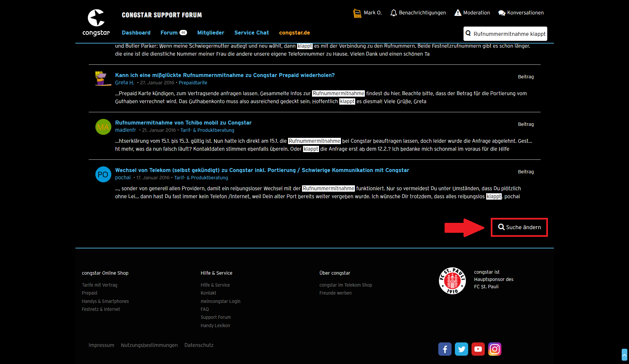629x364 pixels.
Task: Click the Benachrichtigungen bell icon
Action: (x=393, y=13)
